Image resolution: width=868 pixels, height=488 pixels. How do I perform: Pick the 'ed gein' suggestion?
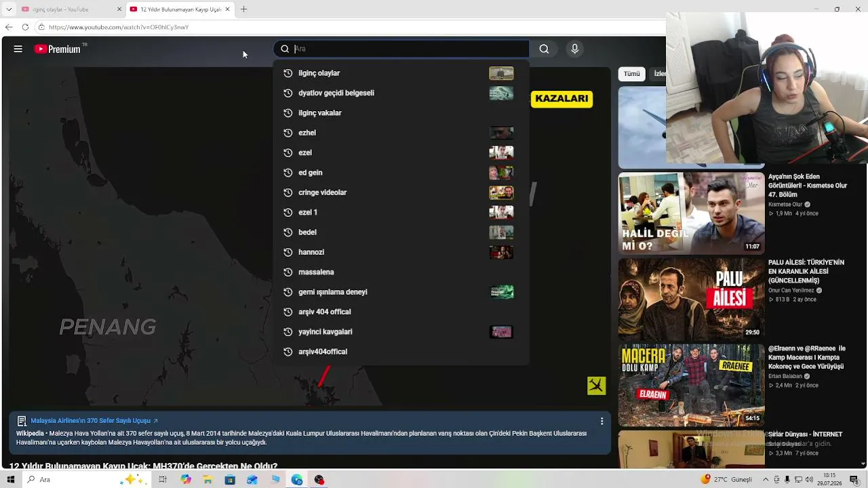click(401, 172)
